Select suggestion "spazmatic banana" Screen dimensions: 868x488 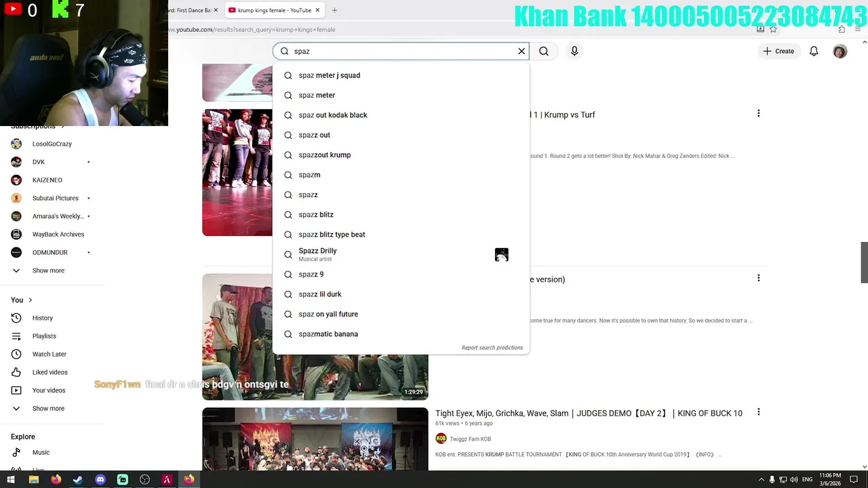point(401,334)
